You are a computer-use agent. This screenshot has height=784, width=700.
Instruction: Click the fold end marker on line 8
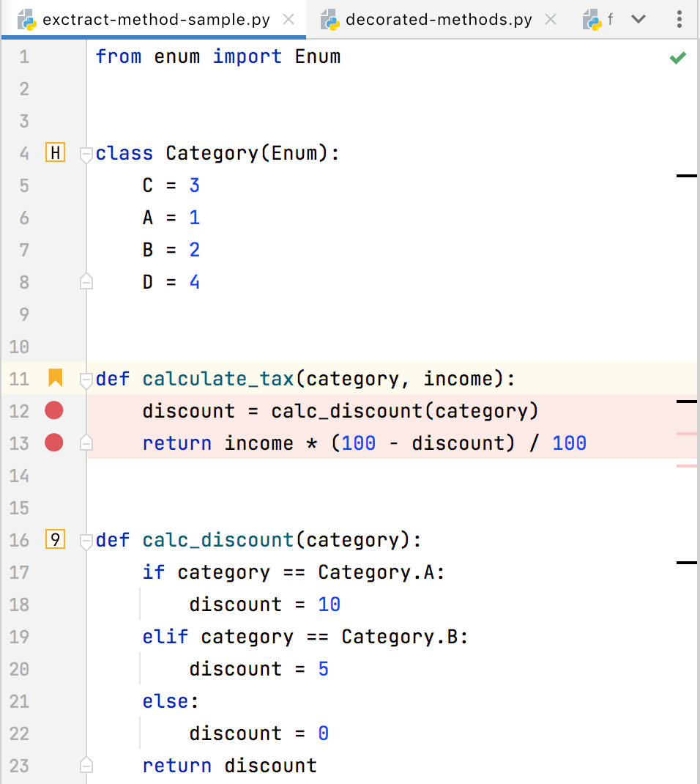pos(86,281)
